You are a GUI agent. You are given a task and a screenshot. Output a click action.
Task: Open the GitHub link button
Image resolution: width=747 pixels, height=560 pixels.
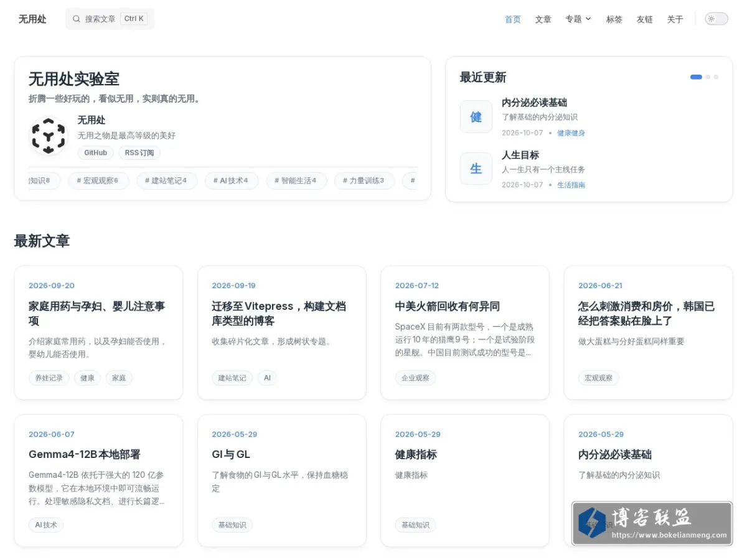click(95, 152)
